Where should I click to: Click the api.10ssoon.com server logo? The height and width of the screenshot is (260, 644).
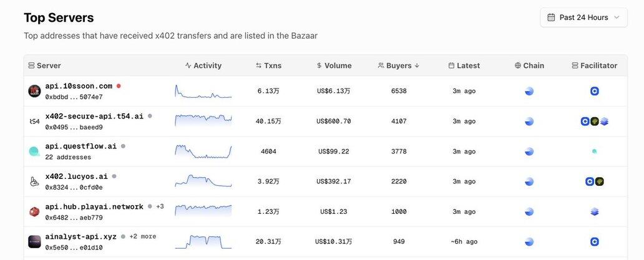click(x=34, y=91)
